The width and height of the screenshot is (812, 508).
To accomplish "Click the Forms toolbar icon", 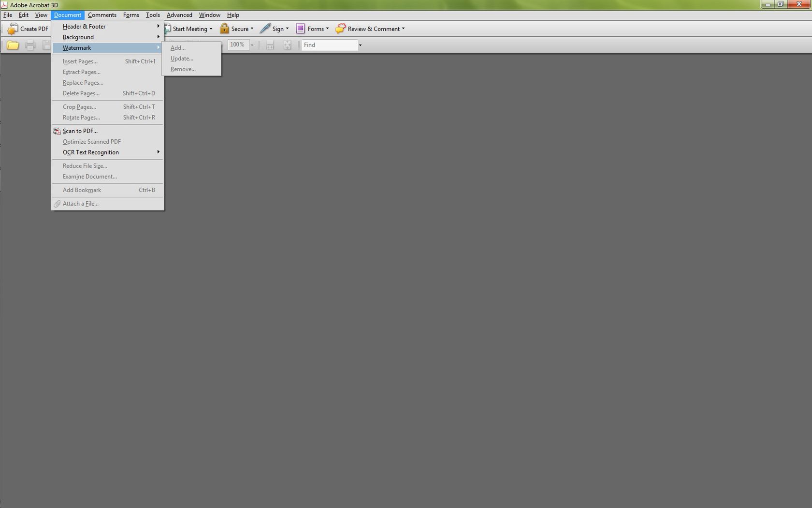I will (x=300, y=29).
